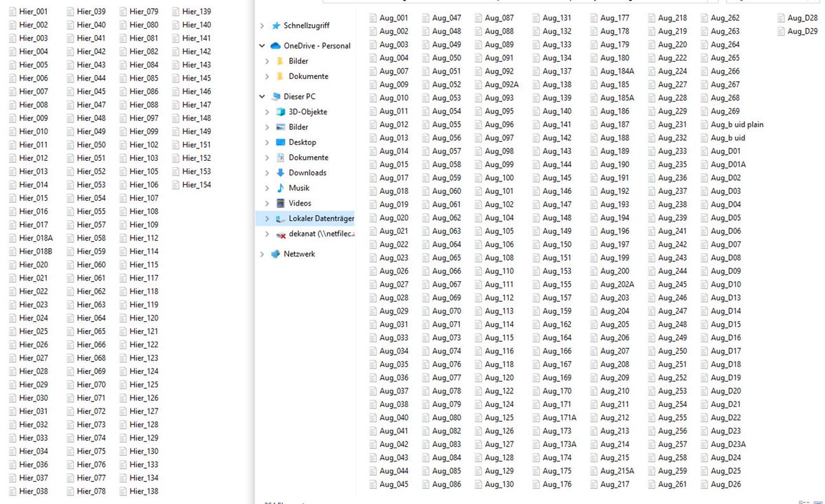The width and height of the screenshot is (825, 504).
Task: Click the Dieser PC computer icon
Action: point(276,97)
